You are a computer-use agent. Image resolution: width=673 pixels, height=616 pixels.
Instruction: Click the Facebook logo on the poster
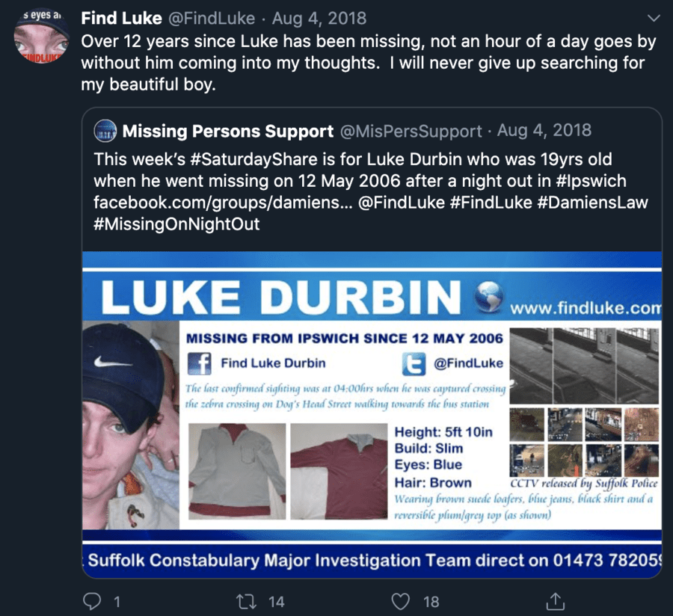(x=200, y=363)
